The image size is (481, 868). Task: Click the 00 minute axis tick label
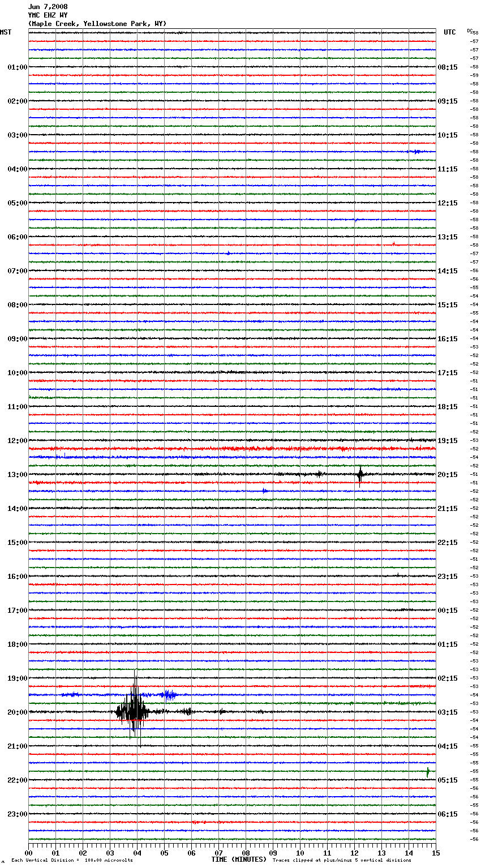click(x=28, y=853)
